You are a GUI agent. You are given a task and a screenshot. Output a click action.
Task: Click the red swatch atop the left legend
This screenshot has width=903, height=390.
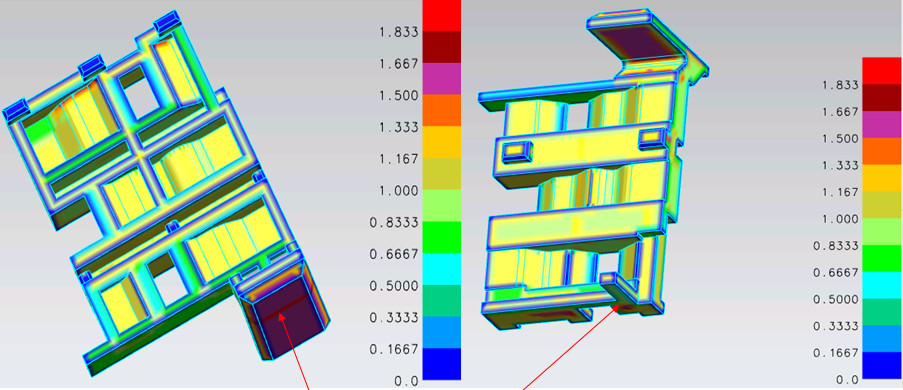point(442,16)
